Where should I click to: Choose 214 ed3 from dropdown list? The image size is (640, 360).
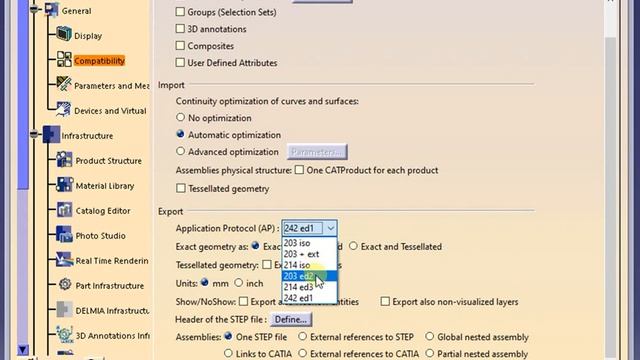point(309,287)
